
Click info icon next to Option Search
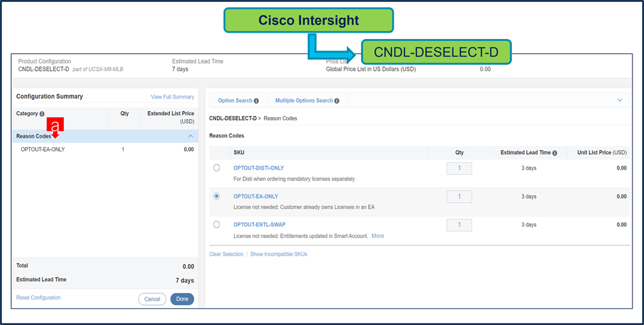click(x=256, y=101)
